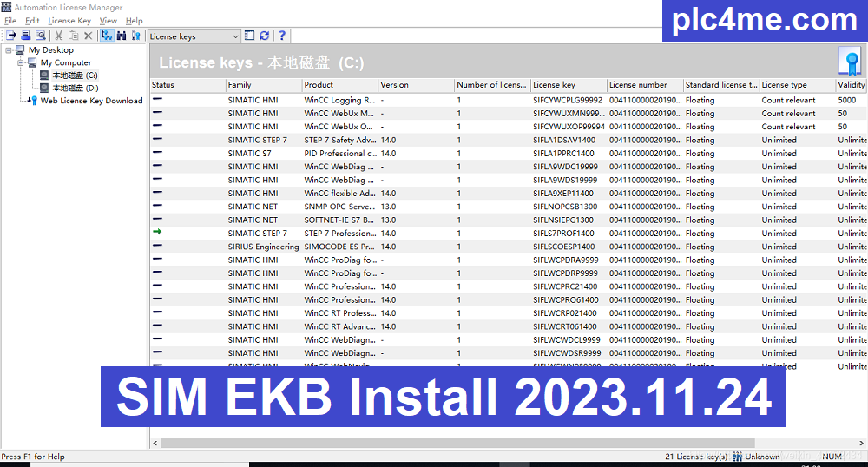Viewport: 868px width, 467px height.
Task: Click the binoculars find icon
Action: pos(122,36)
